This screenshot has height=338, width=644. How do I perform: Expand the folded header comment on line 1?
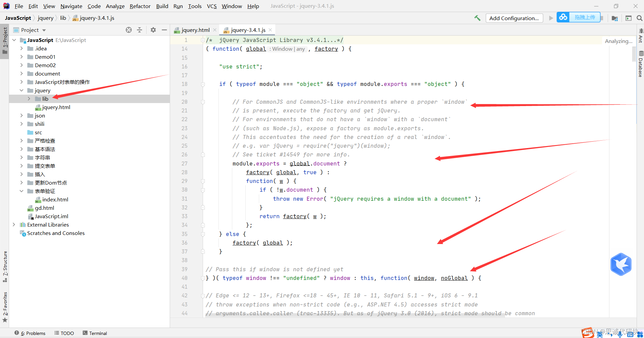point(203,40)
